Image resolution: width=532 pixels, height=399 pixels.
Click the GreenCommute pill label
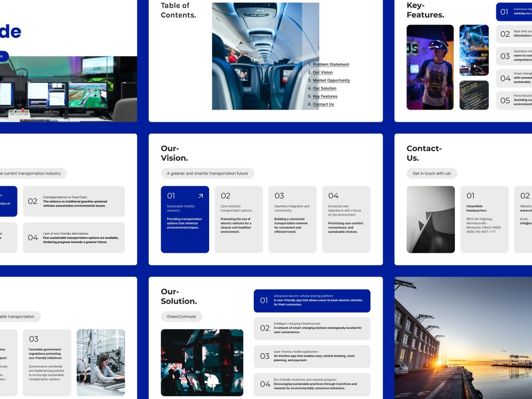tap(181, 317)
